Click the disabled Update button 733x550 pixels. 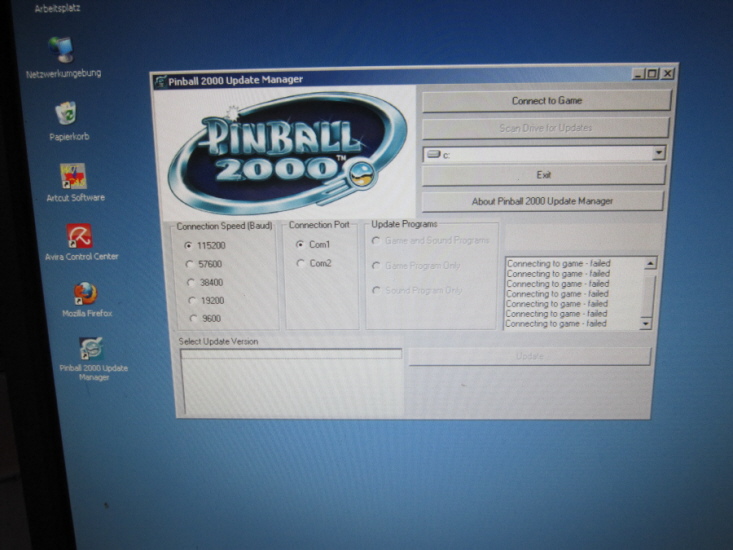click(x=530, y=356)
